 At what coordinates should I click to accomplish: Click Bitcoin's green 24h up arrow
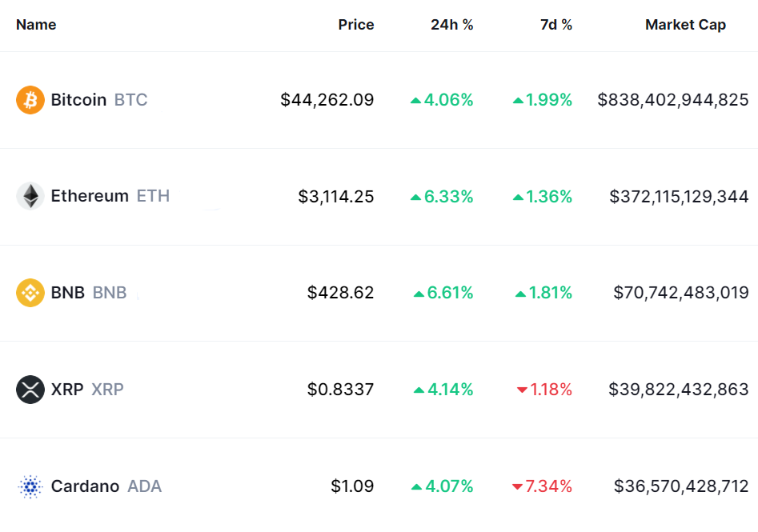[x=415, y=101]
